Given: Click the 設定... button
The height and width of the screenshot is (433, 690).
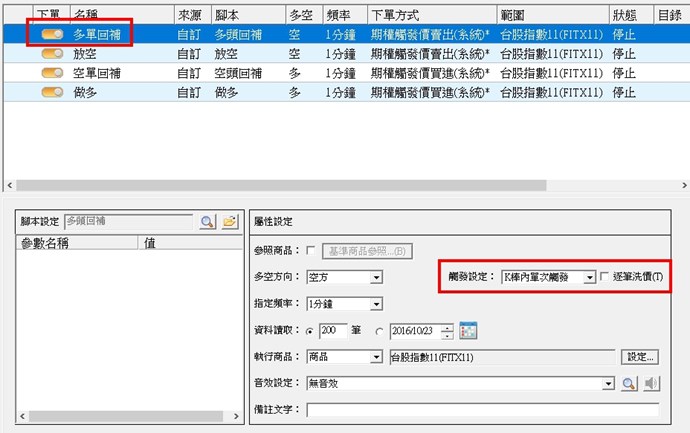Looking at the screenshot, I should [x=640, y=357].
